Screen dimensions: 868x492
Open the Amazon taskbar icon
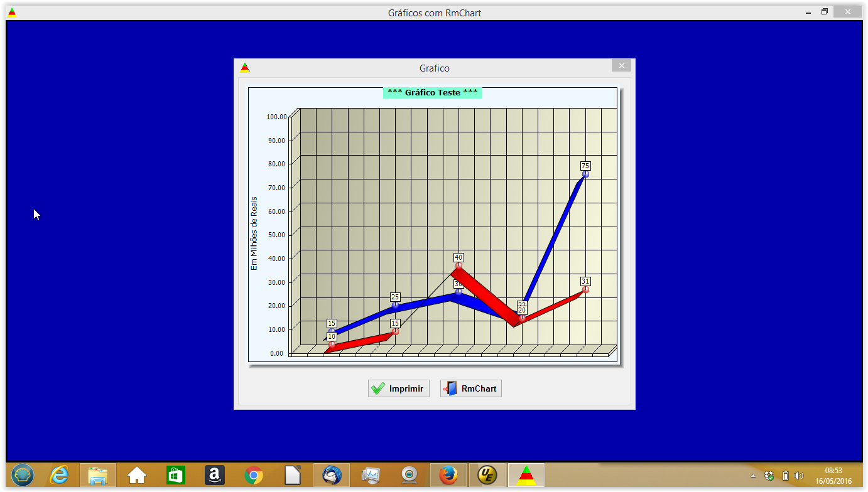coord(215,476)
